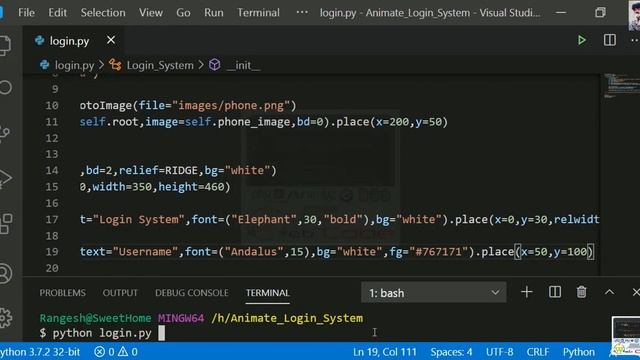Kill terminal using trash icon
This screenshot has width=640, height=360.
pos(582,292)
